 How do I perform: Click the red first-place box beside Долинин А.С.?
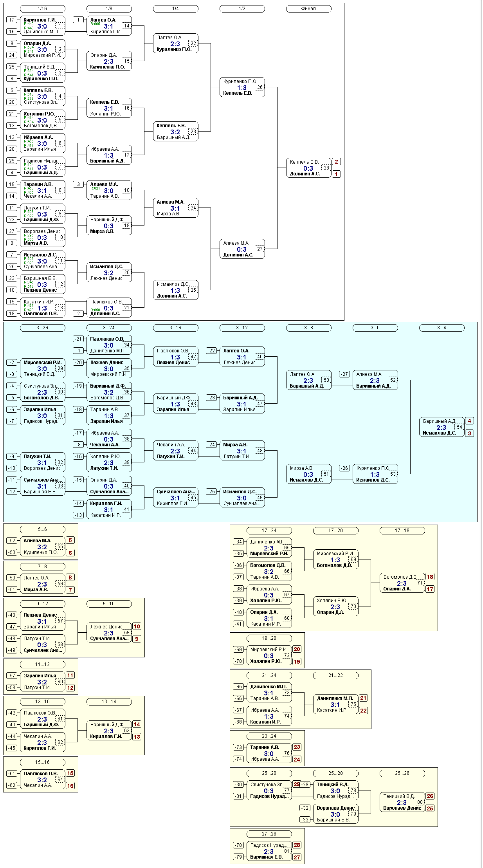tap(336, 174)
